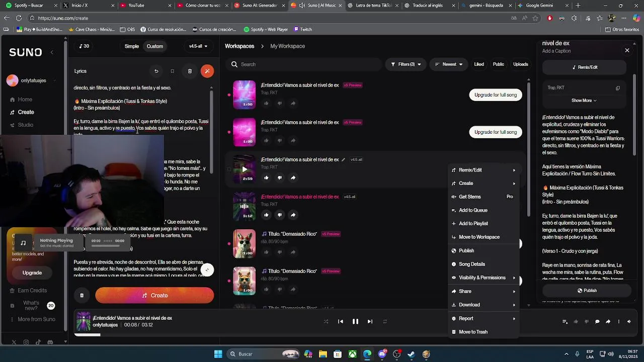Screen dimensions: 644x362
Task: Open the Filters (3) dropdown
Action: click(406, 64)
